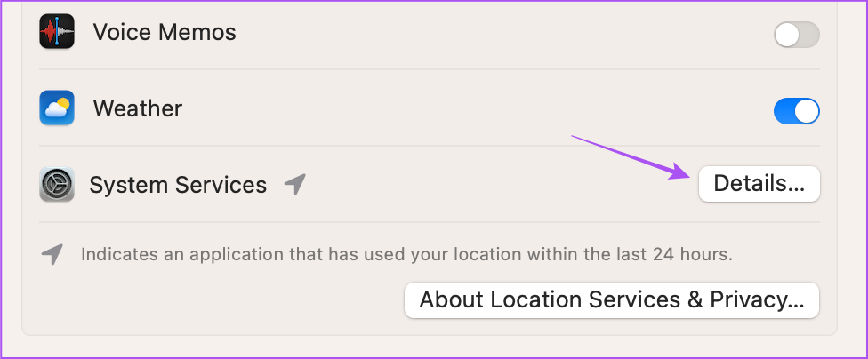Click the white knob of Voice Memos switch
868x359 pixels.
click(786, 35)
